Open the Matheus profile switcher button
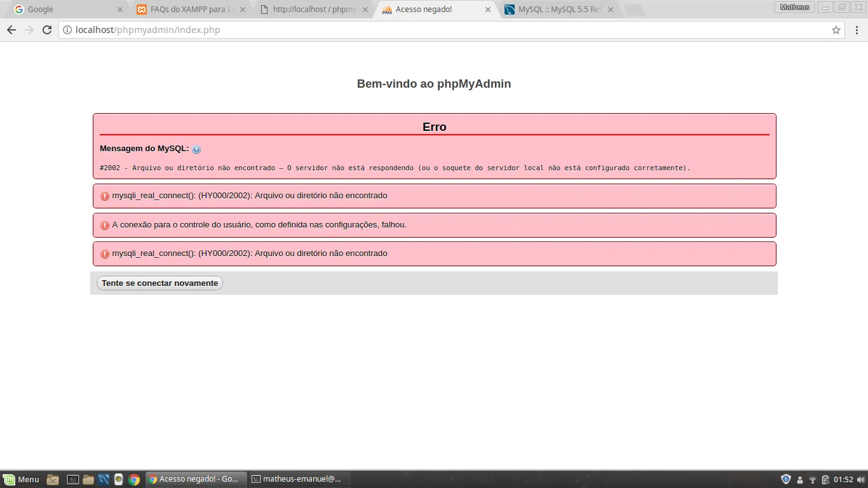868x488 pixels. point(794,7)
